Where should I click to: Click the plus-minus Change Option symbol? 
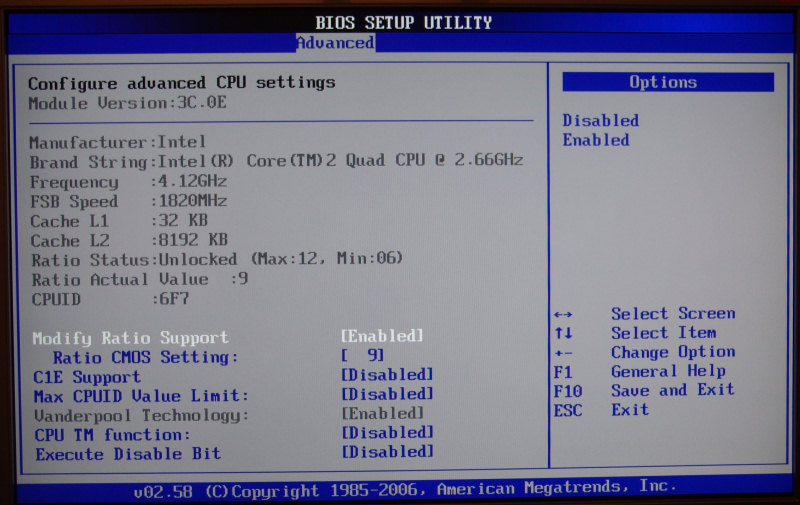click(562, 352)
